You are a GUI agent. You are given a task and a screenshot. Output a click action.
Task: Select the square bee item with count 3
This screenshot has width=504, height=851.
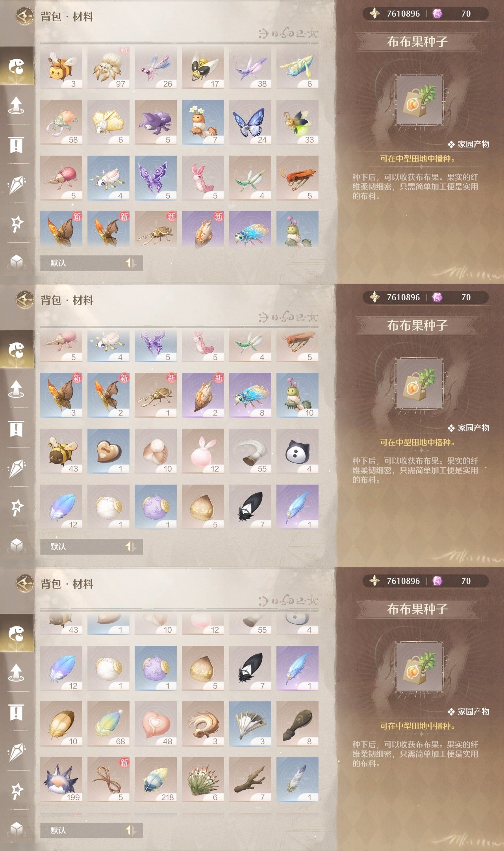tap(61, 67)
